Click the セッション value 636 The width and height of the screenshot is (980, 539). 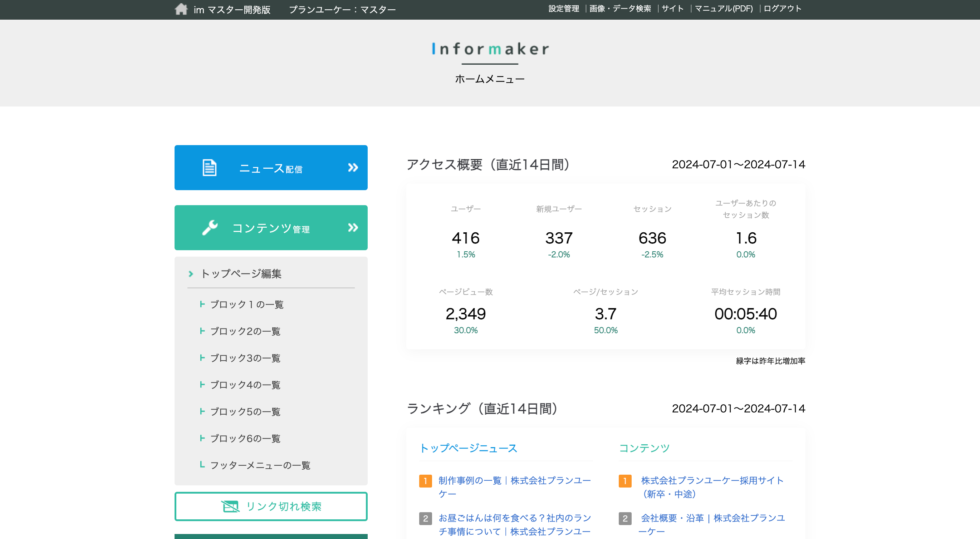tap(652, 238)
